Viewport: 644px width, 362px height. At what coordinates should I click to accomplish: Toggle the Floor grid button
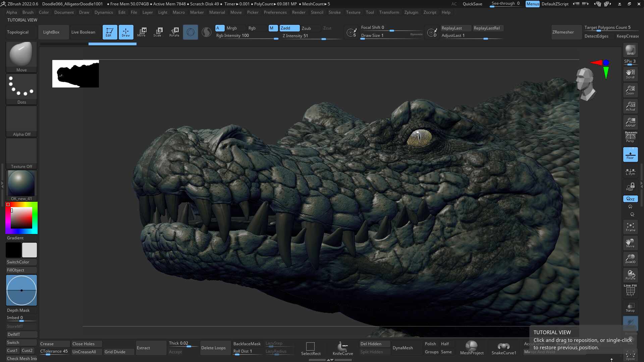coord(630,155)
